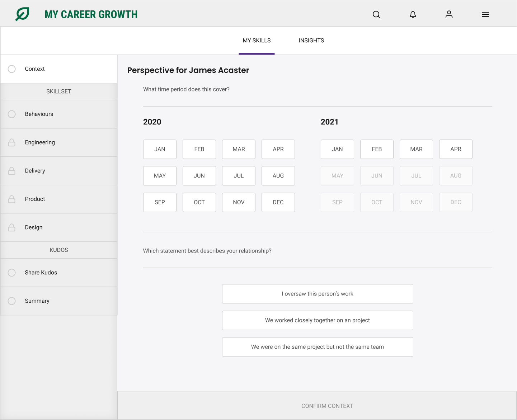Select "We worked closely together on an project"
Screen dimensions: 517x420
318,320
